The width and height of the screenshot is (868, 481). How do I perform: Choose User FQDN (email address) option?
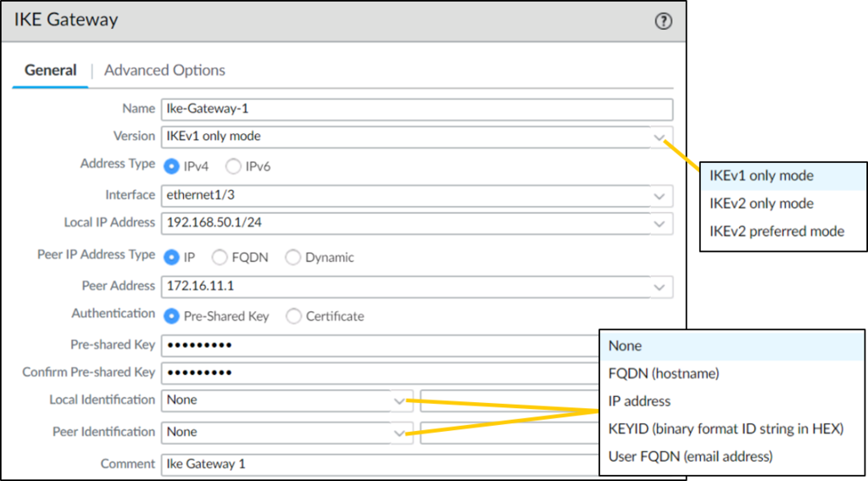pos(732,457)
